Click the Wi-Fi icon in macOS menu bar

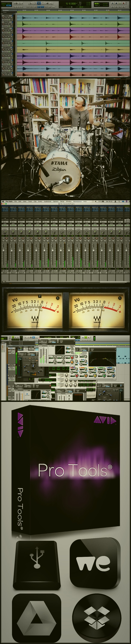pos(93,201)
